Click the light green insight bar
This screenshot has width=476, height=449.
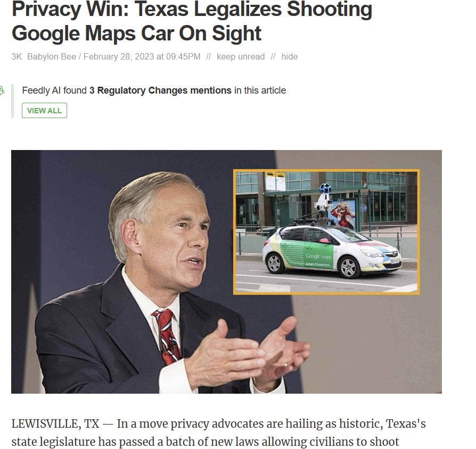(x=12, y=101)
